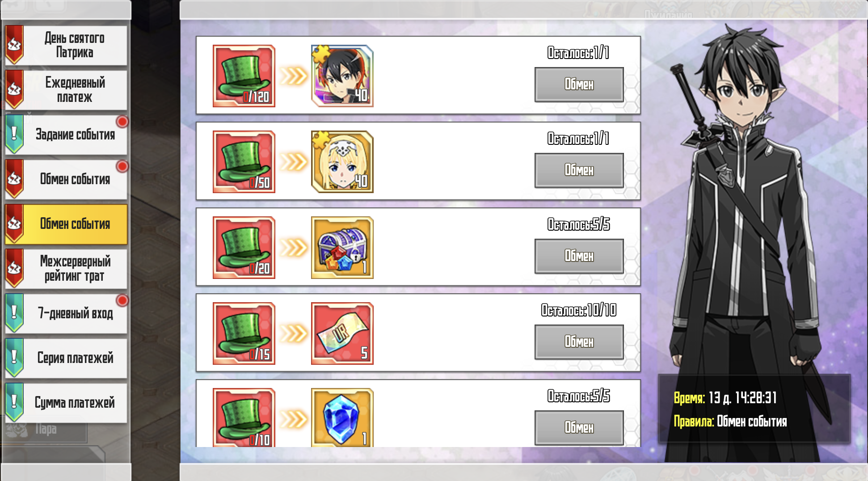Image resolution: width=868 pixels, height=481 pixels.
Task: Click the green hat icon costing 120
Action: pyautogui.click(x=244, y=76)
